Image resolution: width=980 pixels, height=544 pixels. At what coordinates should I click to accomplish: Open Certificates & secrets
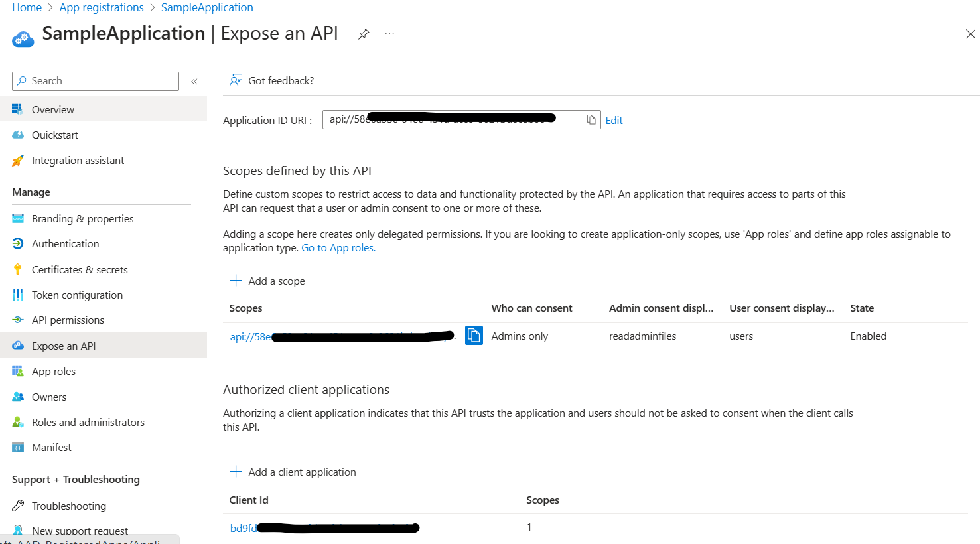pyautogui.click(x=80, y=270)
